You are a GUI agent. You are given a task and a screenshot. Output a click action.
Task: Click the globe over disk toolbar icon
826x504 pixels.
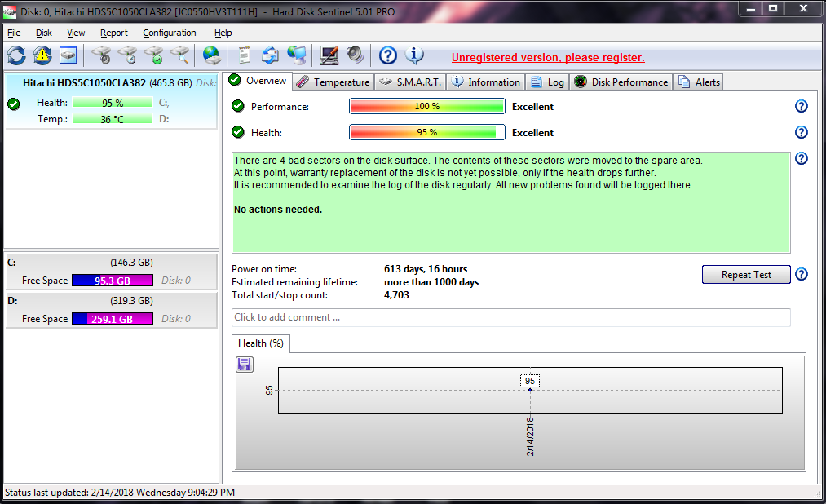[x=212, y=55]
